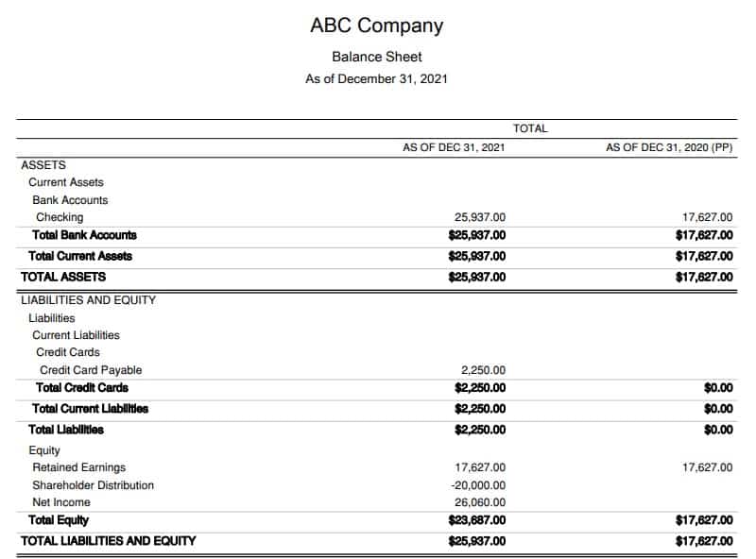The image size is (756, 559).
Task: Open the Credit Card Payable amount 2,250.00
Action: tap(483, 370)
